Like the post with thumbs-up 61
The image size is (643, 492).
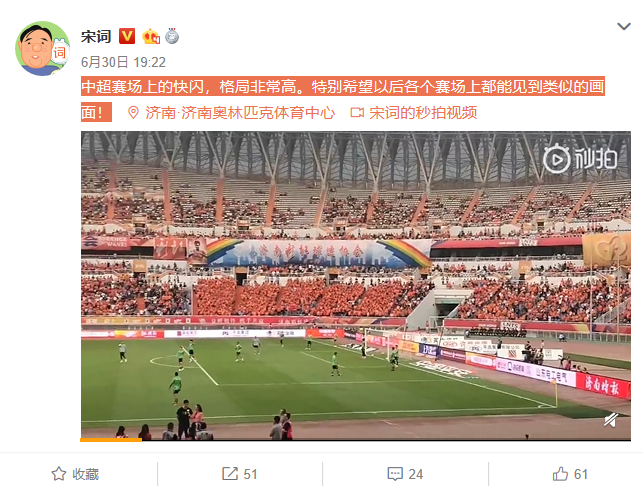(570, 474)
